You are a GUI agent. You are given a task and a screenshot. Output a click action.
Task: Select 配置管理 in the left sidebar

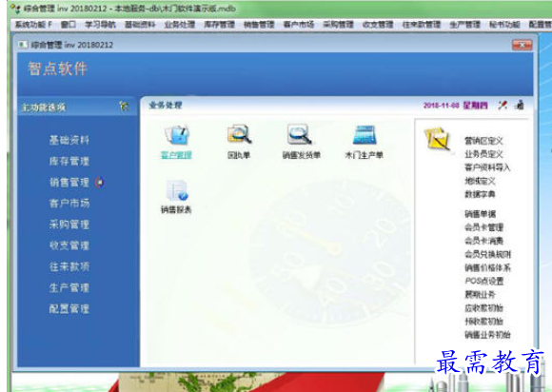click(69, 308)
